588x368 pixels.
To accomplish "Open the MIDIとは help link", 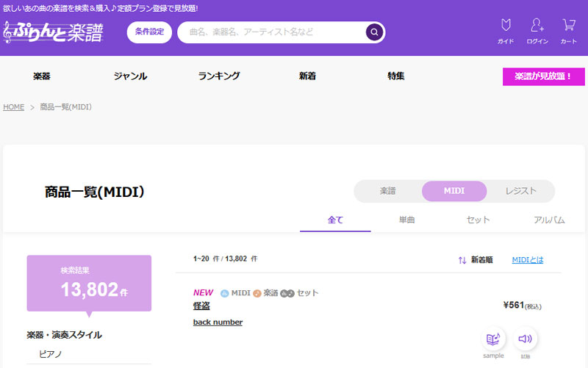I will [528, 260].
